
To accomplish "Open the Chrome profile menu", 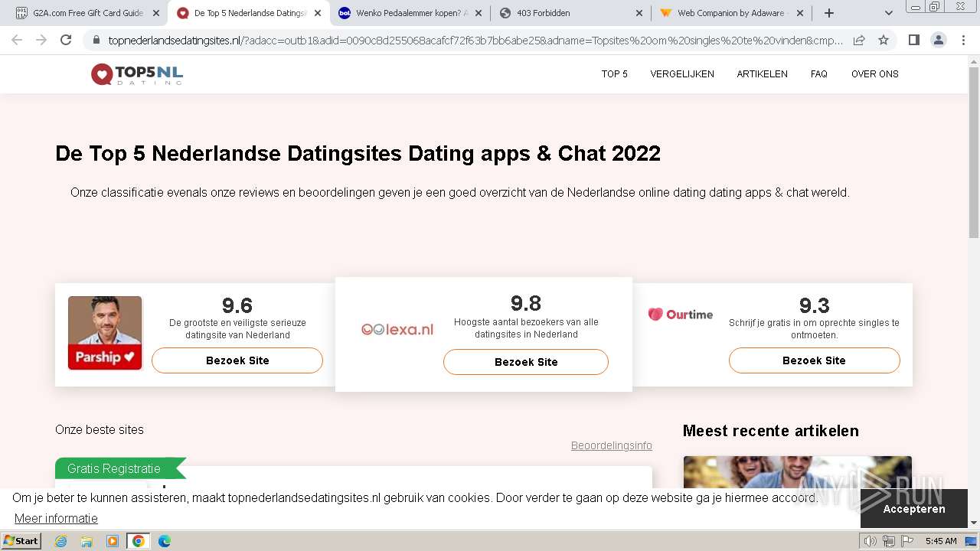I will [x=938, y=40].
